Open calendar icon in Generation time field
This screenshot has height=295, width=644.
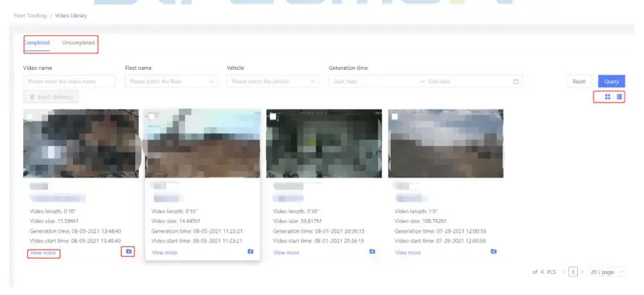point(516,81)
